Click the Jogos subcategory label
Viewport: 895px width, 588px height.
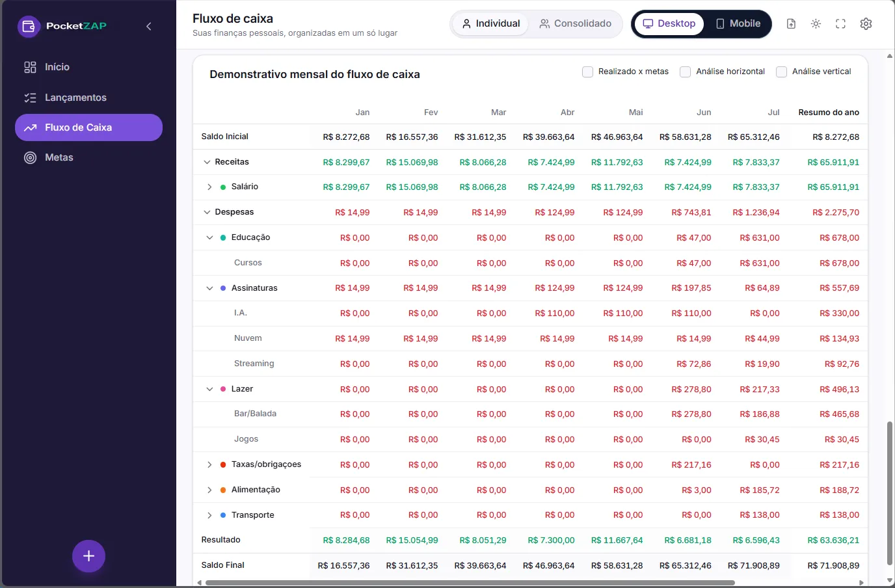(x=246, y=439)
